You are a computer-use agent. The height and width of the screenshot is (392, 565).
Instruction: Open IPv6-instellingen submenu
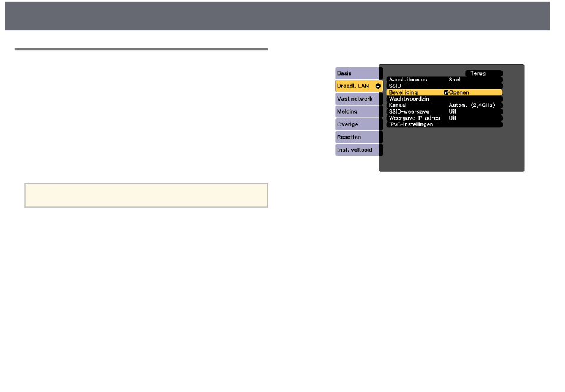tap(444, 124)
